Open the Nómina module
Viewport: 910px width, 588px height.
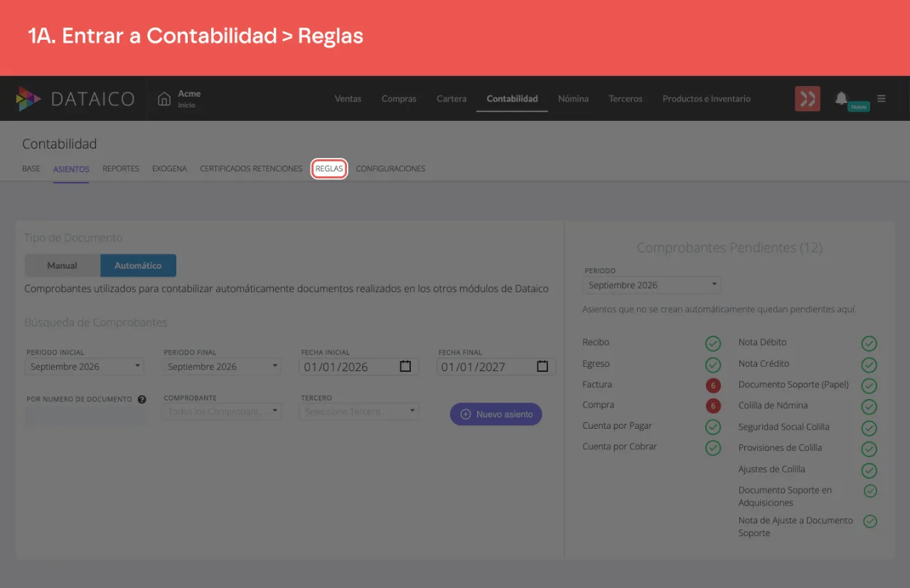click(x=573, y=99)
